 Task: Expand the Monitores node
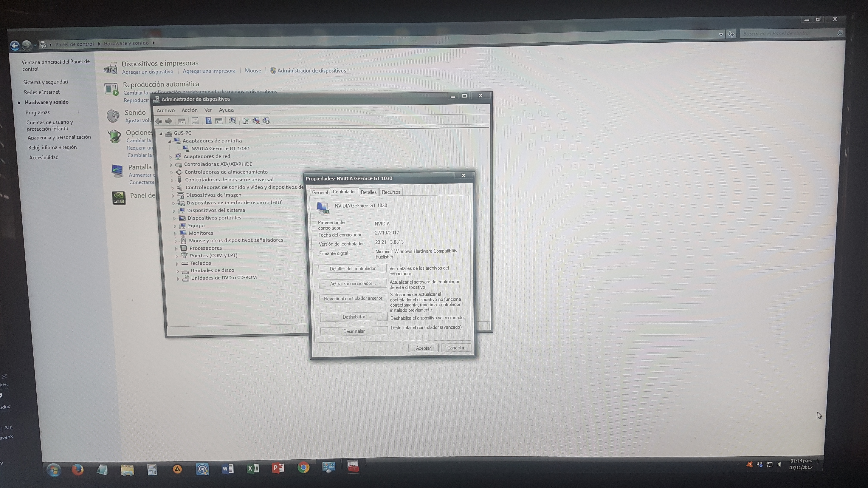click(x=175, y=233)
